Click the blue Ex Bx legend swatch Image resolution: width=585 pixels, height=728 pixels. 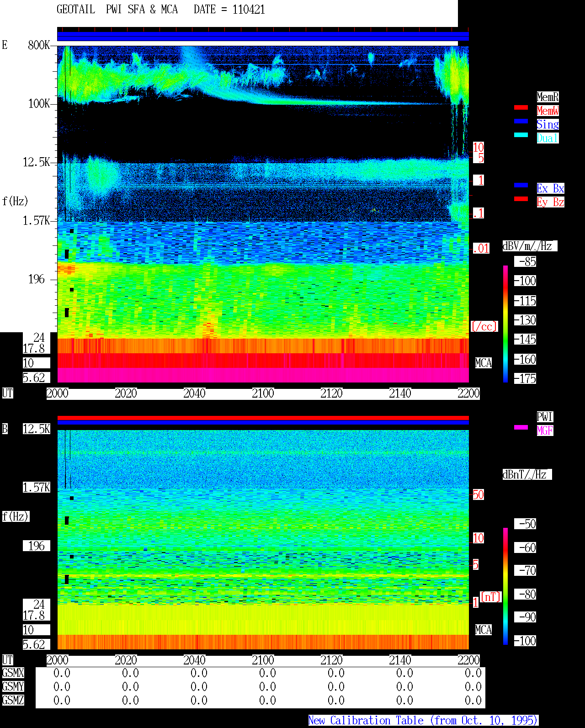point(521,185)
